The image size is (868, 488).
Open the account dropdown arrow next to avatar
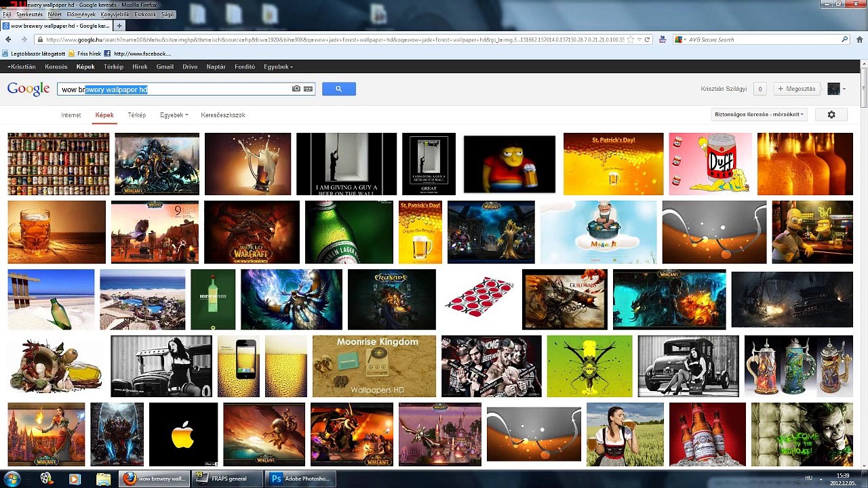coord(844,89)
